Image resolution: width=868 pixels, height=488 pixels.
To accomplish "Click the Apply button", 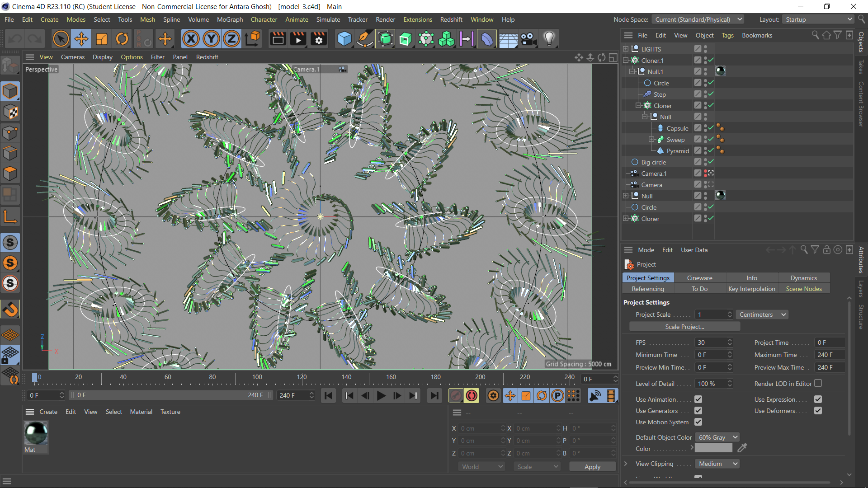I will [x=592, y=467].
